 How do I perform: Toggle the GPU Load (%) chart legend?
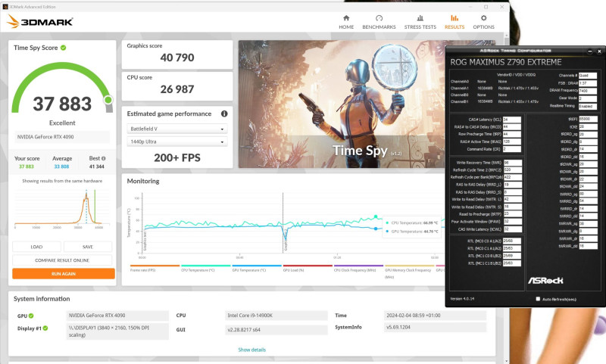click(308, 268)
